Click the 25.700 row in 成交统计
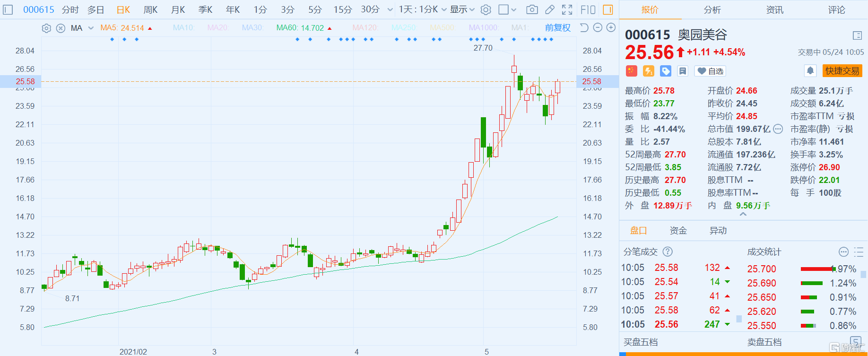Screen dimensions: 868x356 tap(802, 269)
